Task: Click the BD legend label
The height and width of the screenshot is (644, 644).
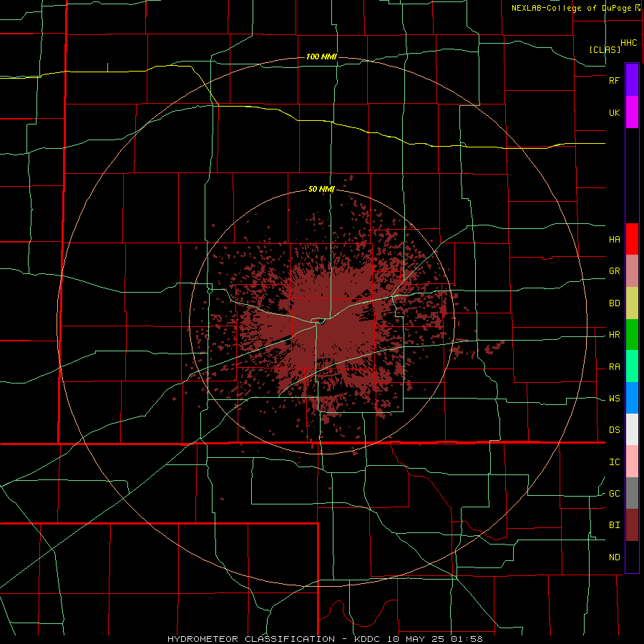Action: point(614,303)
